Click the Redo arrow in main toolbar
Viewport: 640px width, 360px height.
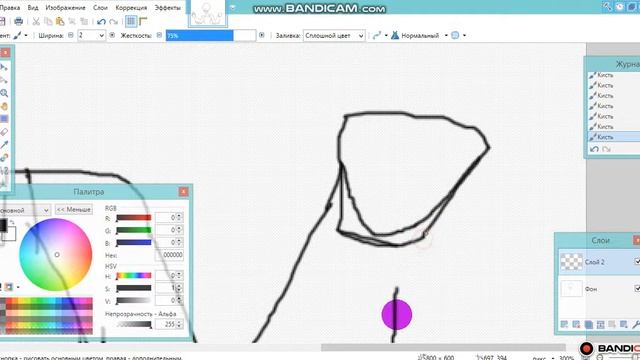113,21
